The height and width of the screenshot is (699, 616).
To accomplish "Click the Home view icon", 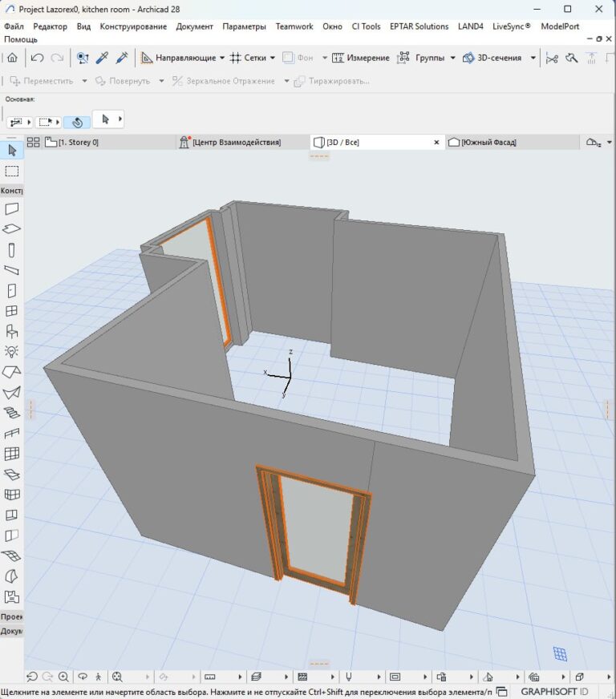I will [13, 58].
